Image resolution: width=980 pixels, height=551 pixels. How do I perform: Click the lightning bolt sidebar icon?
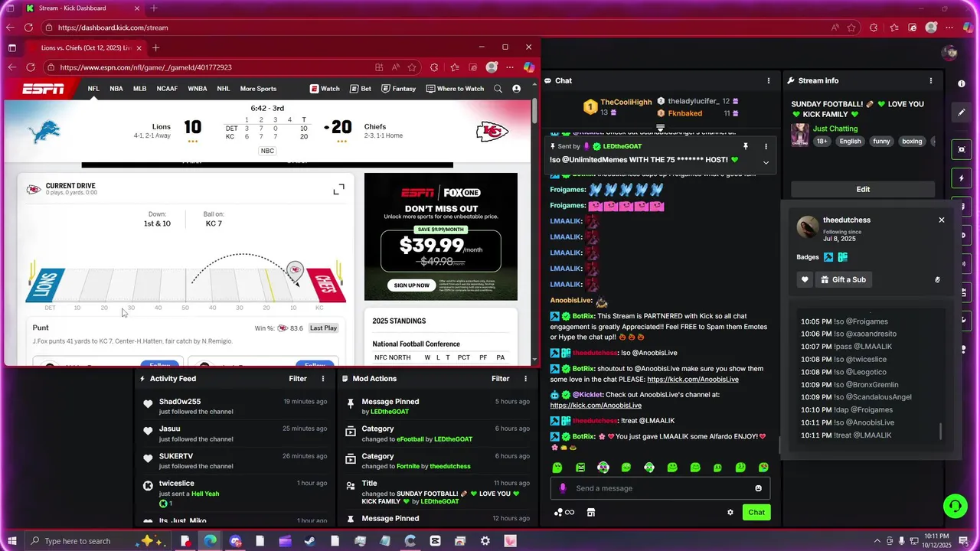(962, 178)
